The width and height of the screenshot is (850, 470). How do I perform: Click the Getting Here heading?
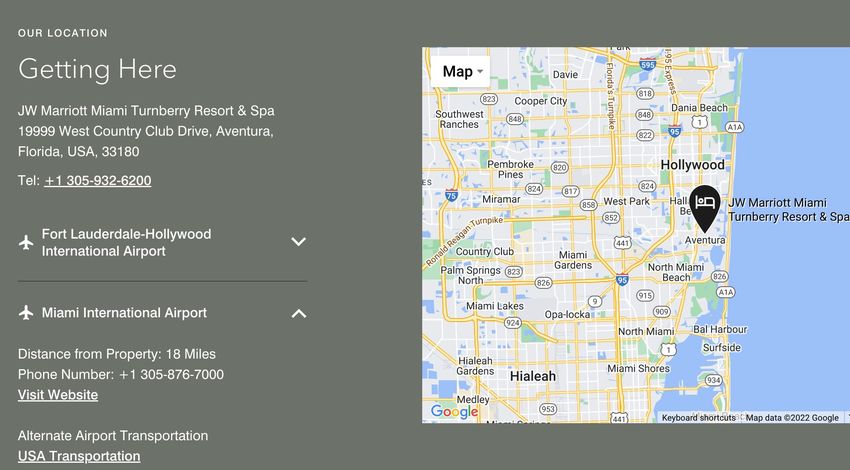(x=98, y=69)
